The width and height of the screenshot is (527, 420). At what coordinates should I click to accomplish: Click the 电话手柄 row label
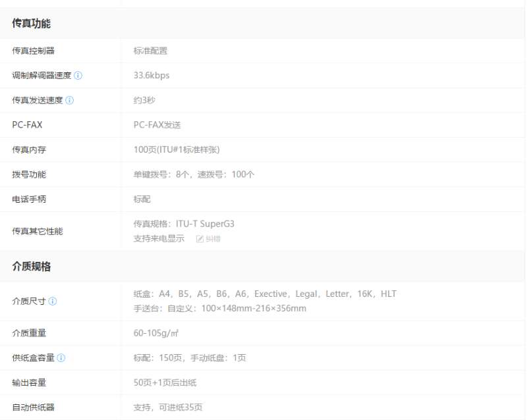29,199
